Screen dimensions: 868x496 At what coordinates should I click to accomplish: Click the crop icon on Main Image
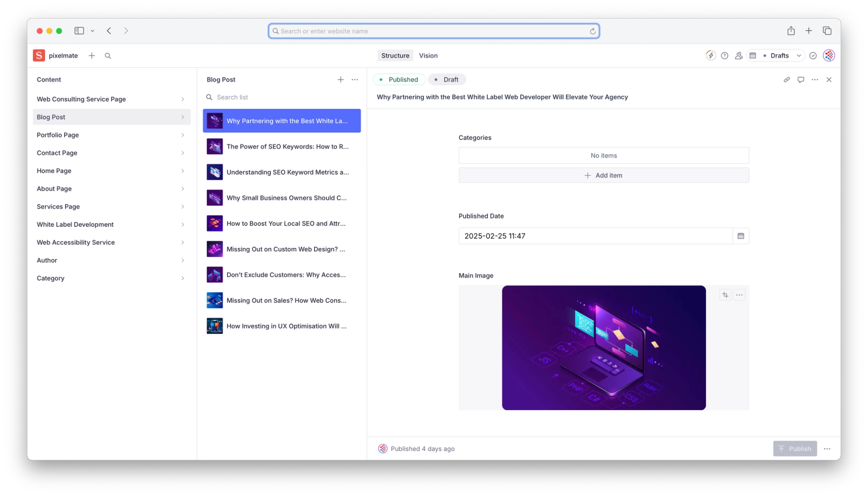pyautogui.click(x=725, y=295)
